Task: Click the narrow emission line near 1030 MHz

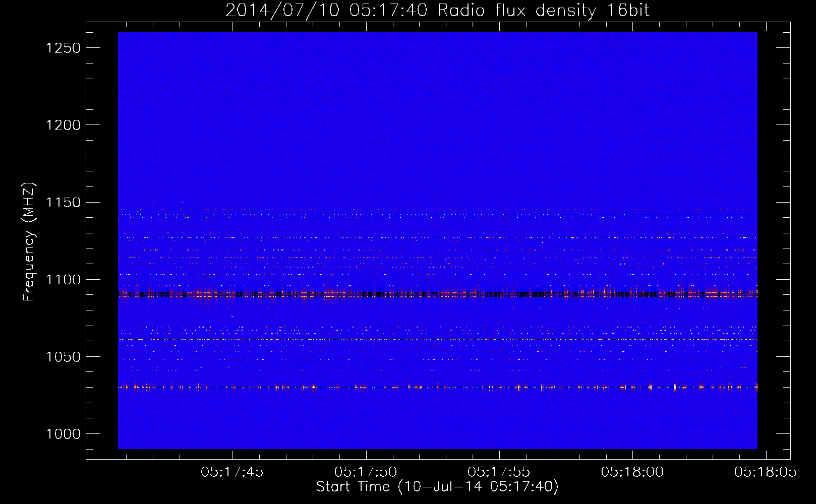Action: (437, 387)
